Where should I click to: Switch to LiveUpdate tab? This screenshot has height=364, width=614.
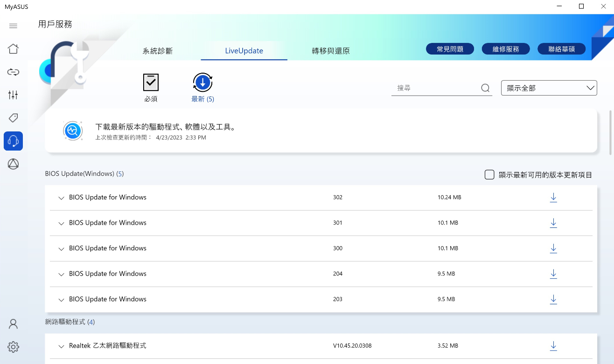tap(244, 51)
